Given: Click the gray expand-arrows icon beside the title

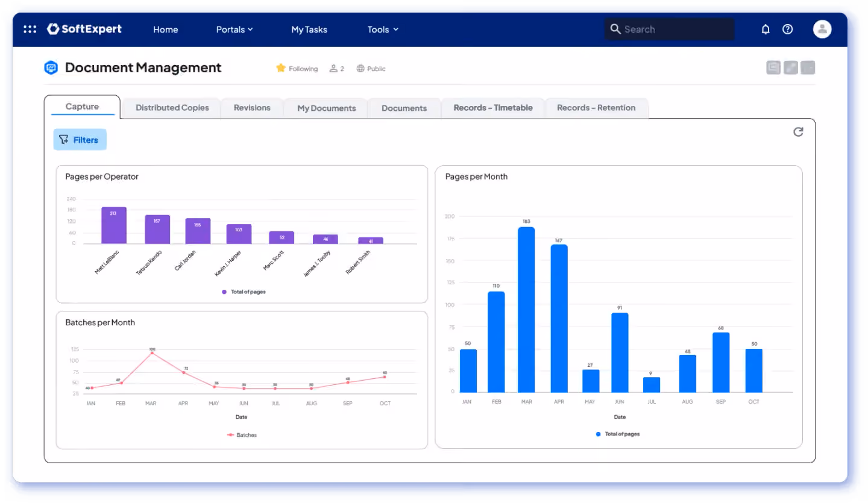Looking at the screenshot, I should point(791,67).
